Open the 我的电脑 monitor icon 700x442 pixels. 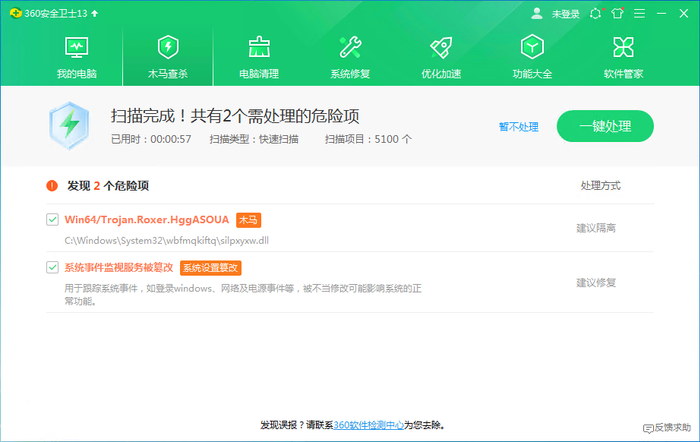point(76,47)
